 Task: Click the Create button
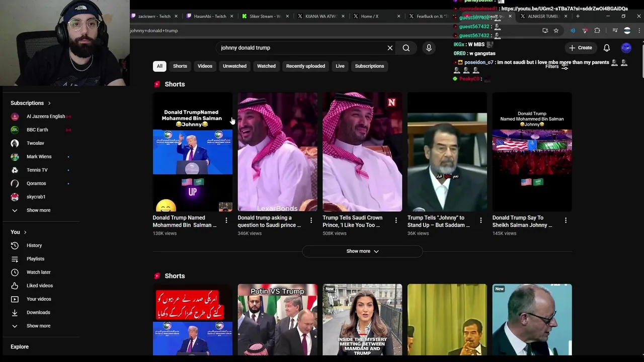click(x=580, y=48)
